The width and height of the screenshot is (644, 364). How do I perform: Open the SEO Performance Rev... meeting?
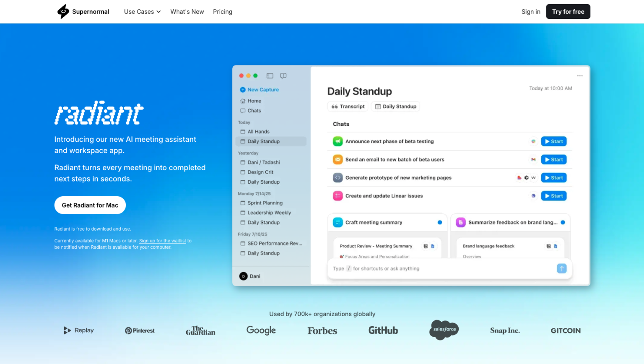[x=271, y=243]
